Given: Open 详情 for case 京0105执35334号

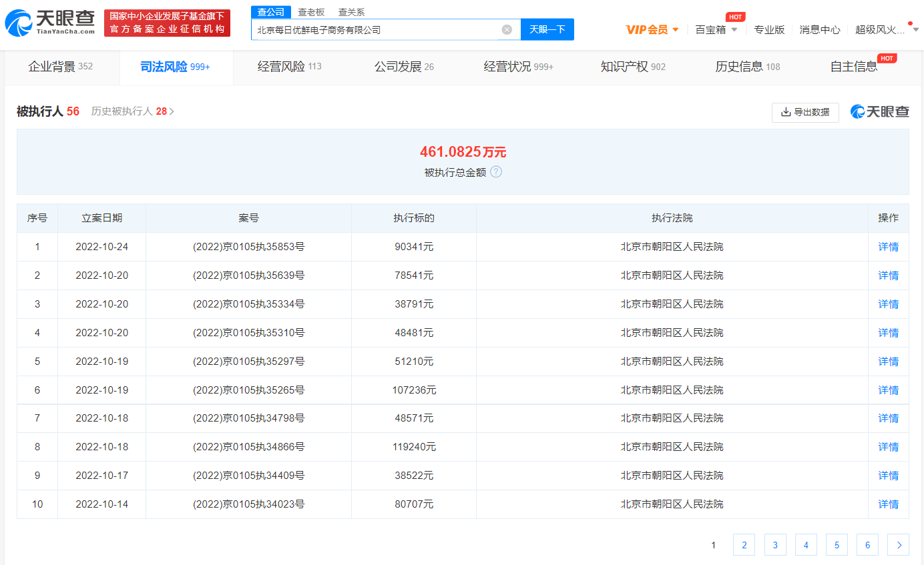Looking at the screenshot, I should point(889,304).
